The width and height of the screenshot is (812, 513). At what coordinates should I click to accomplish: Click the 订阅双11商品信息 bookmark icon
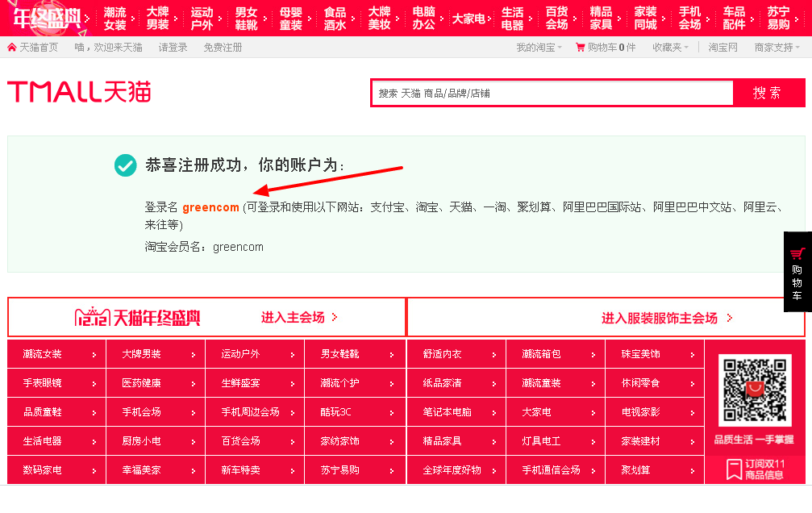pyautogui.click(x=734, y=469)
